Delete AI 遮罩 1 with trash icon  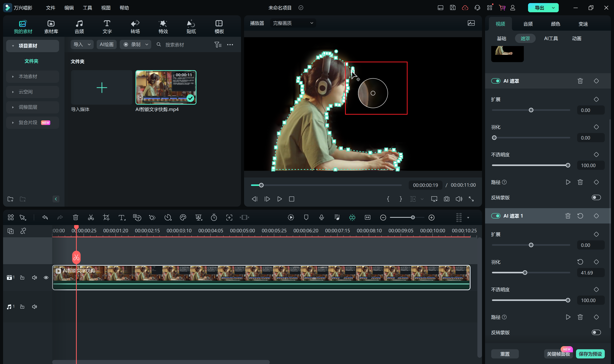568,216
